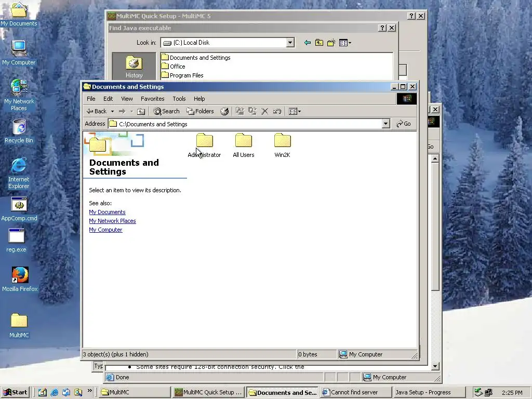Follow the My Computer link
Viewport: 532px width, 399px height.
(x=105, y=230)
